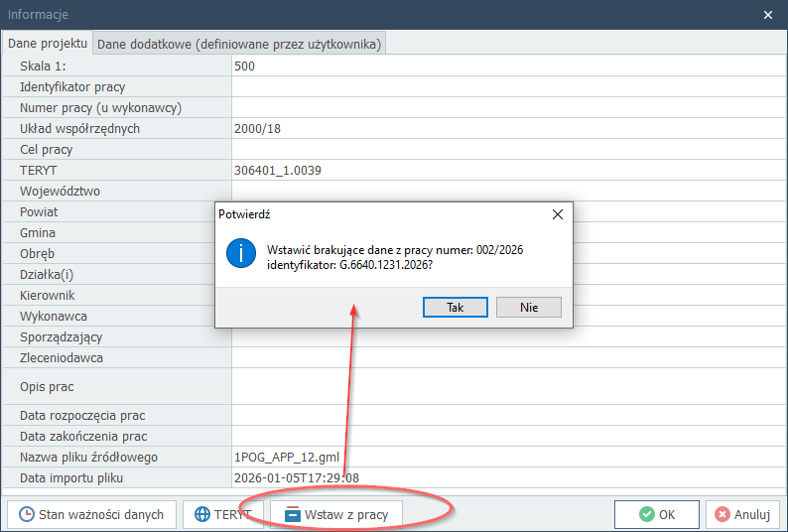Click the Cel pracy empty field
This screenshot has height=532, width=788.
point(506,150)
